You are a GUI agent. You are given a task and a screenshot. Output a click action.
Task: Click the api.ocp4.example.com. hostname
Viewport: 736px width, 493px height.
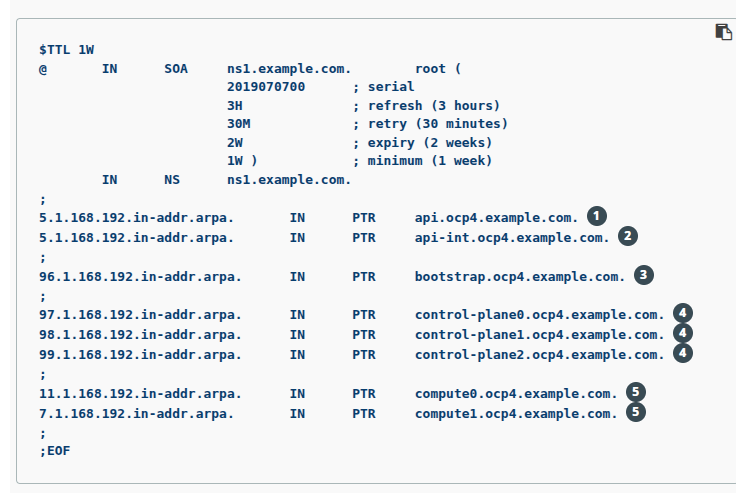pyautogui.click(x=496, y=217)
